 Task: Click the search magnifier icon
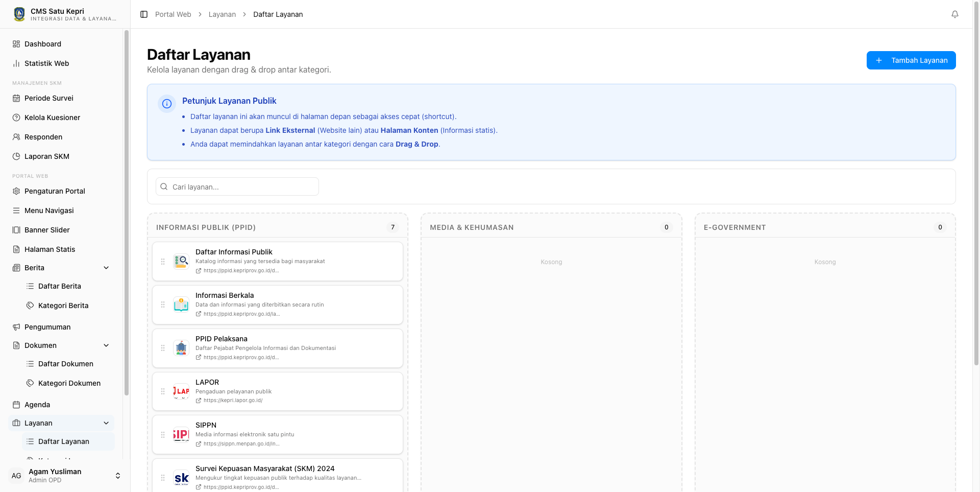(x=164, y=186)
